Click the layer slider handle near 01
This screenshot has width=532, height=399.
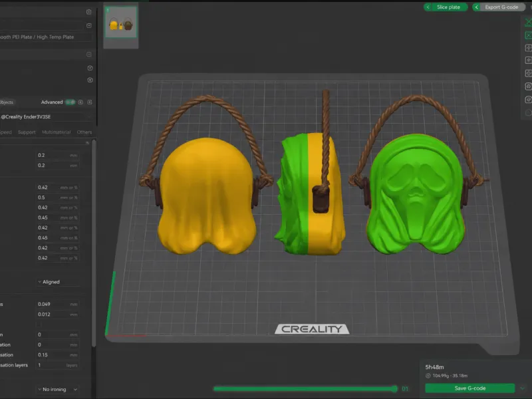point(394,388)
